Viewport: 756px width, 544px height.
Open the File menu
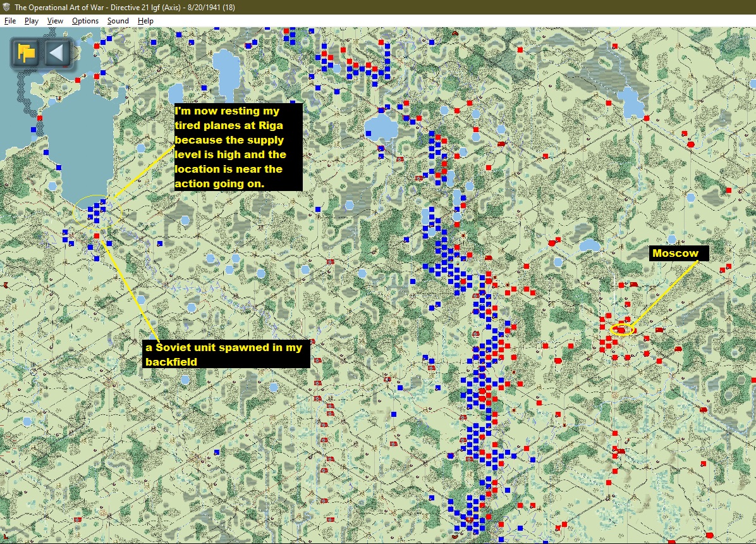pyautogui.click(x=9, y=21)
